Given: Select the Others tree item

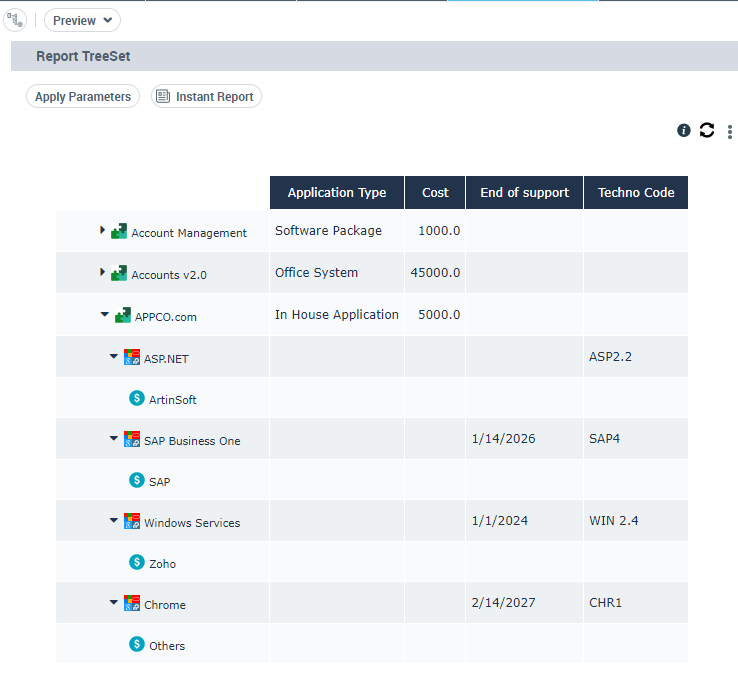Looking at the screenshot, I should tap(167, 646).
